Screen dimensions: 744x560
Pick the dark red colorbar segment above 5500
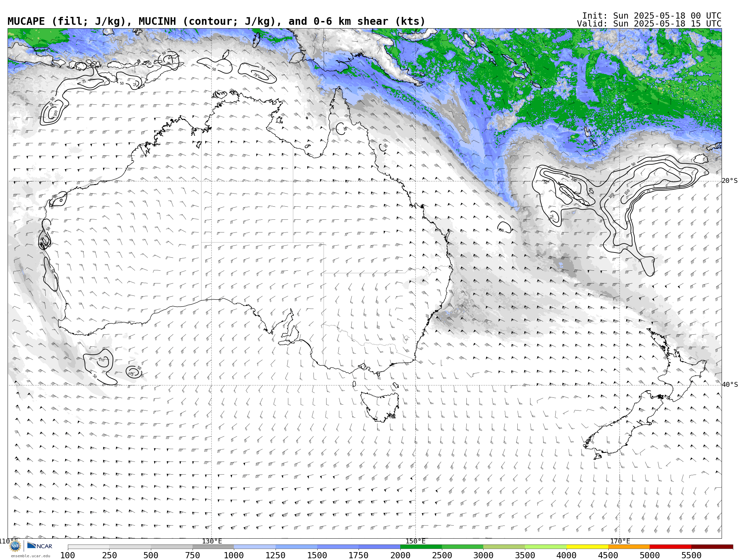coord(712,547)
